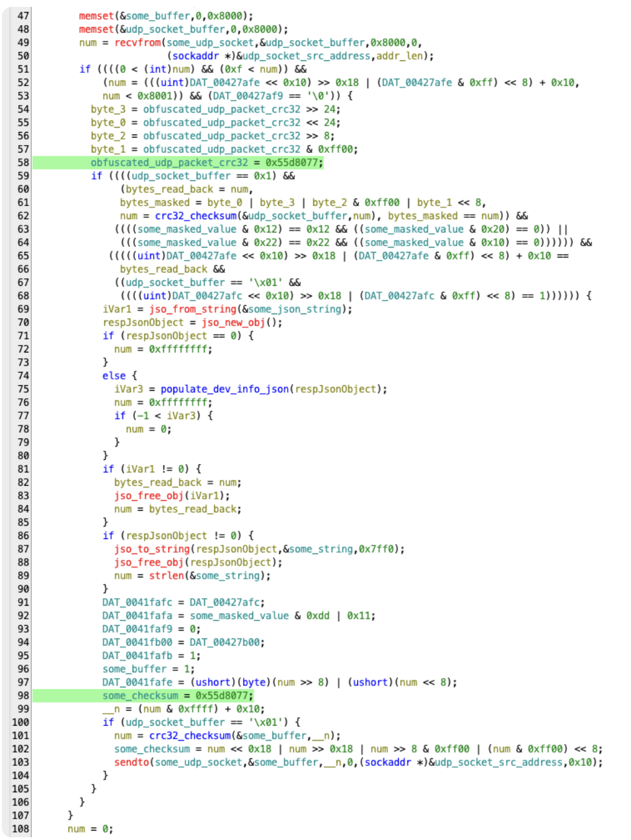Select the sockaddr cast on line 50

[195, 56]
